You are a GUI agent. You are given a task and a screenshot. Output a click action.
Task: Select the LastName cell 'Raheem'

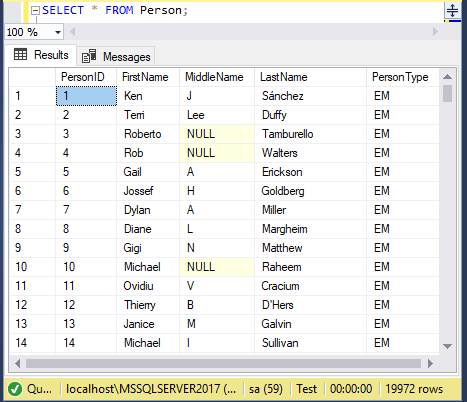[310, 267]
